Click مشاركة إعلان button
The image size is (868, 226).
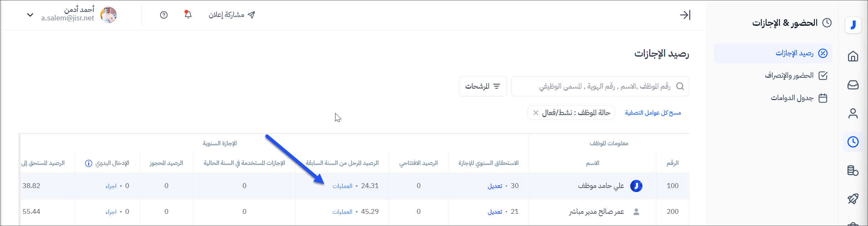point(232,15)
